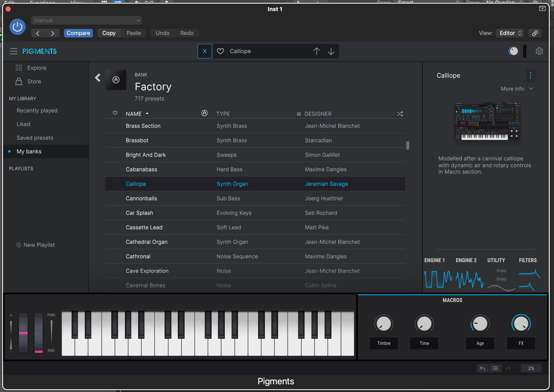554x392 pixels.
Task: Open Calliope preset three-dot options menu
Action: coord(530,75)
